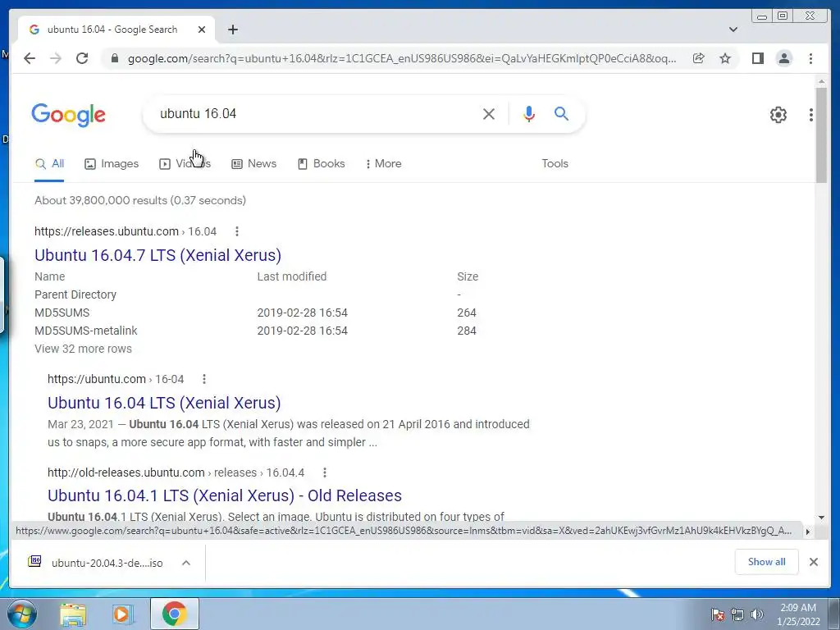Switch to News results
Image resolution: width=840 pixels, height=630 pixels.
pyautogui.click(x=254, y=164)
